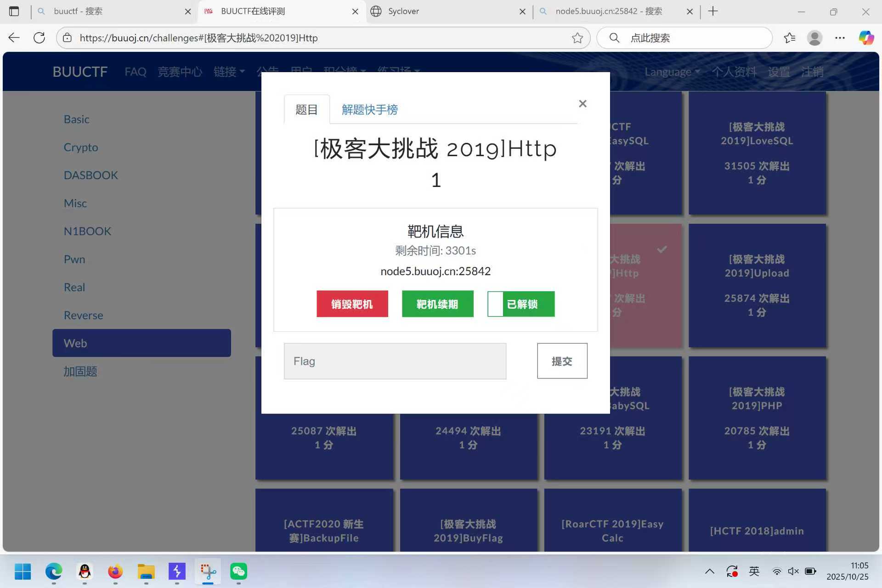Image resolution: width=882 pixels, height=588 pixels.
Task: Open the Copilot icon in toolbar
Action: 866,38
